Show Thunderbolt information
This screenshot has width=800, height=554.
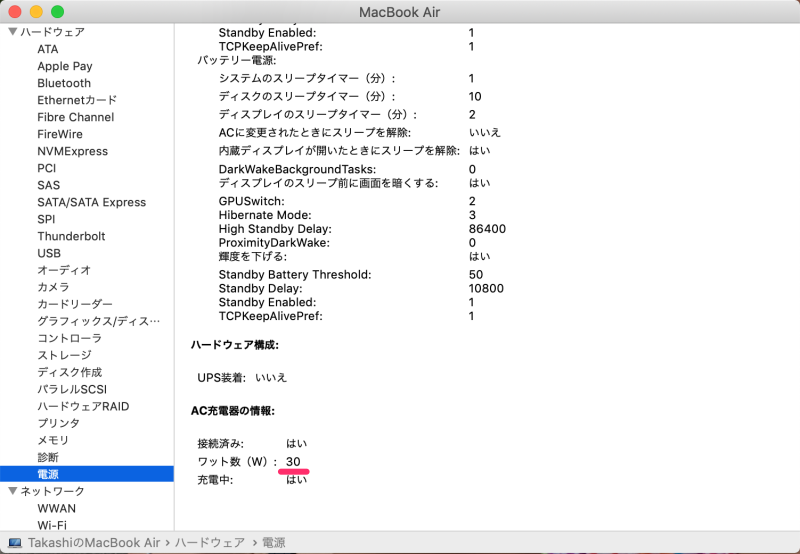(71, 236)
